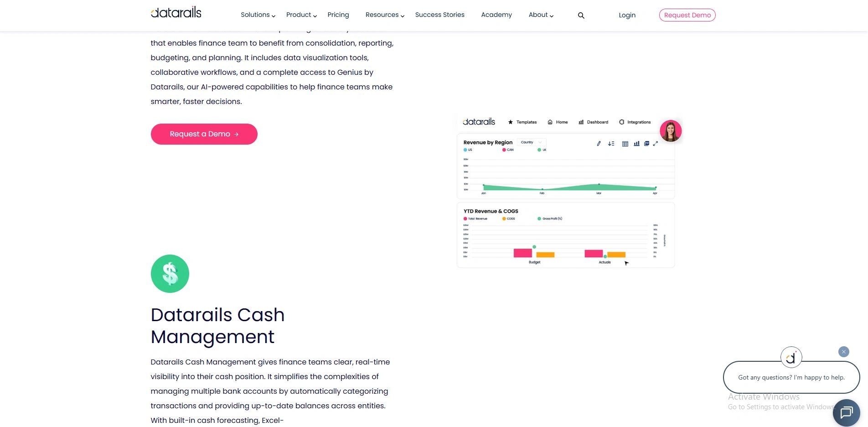Open the chat widget bubble icon
Screen dimensions: 868x427
[x=846, y=413]
